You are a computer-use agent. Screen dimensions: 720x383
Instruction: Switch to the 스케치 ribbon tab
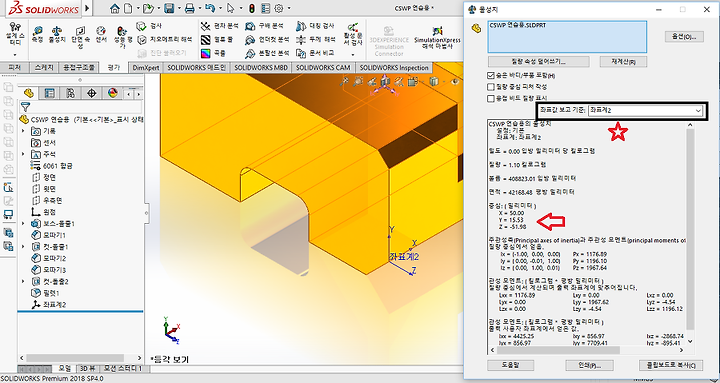[45, 67]
